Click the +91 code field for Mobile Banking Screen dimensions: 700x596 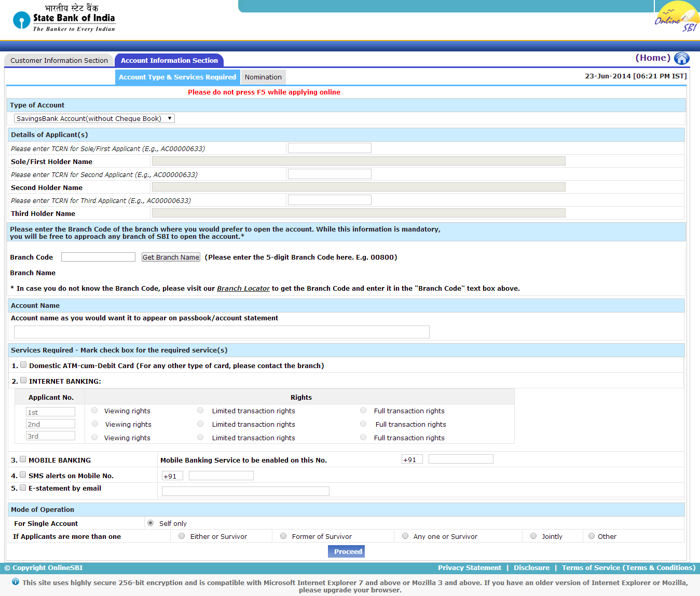(x=412, y=459)
